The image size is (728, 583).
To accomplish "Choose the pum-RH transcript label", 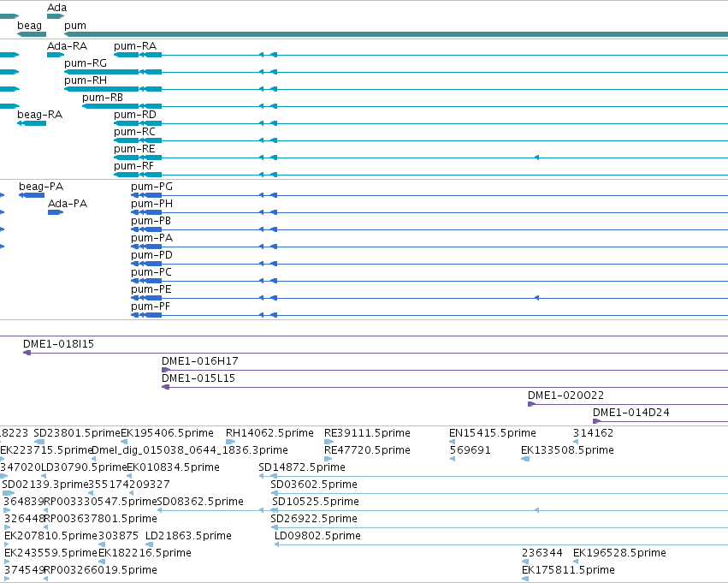I will point(86,80).
